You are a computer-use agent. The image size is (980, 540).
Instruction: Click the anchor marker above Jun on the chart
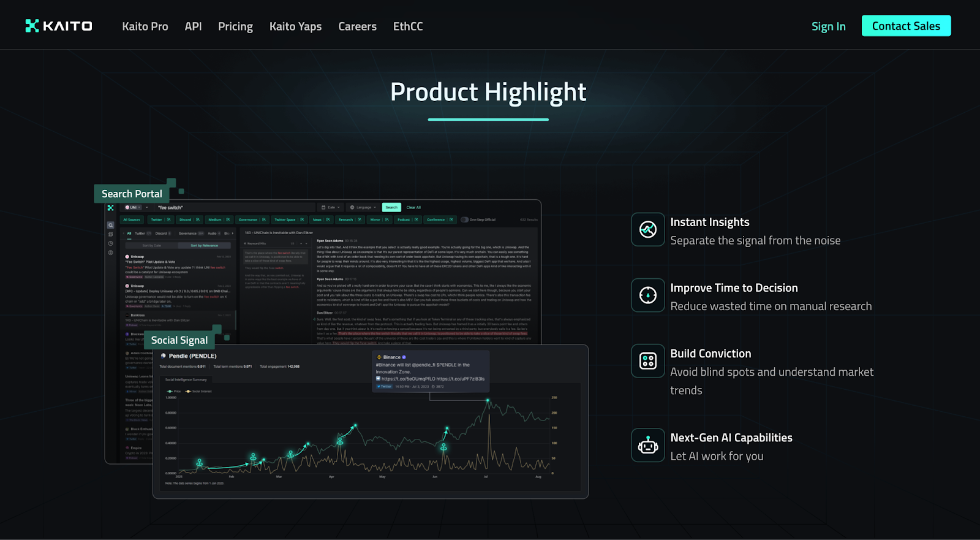click(443, 447)
